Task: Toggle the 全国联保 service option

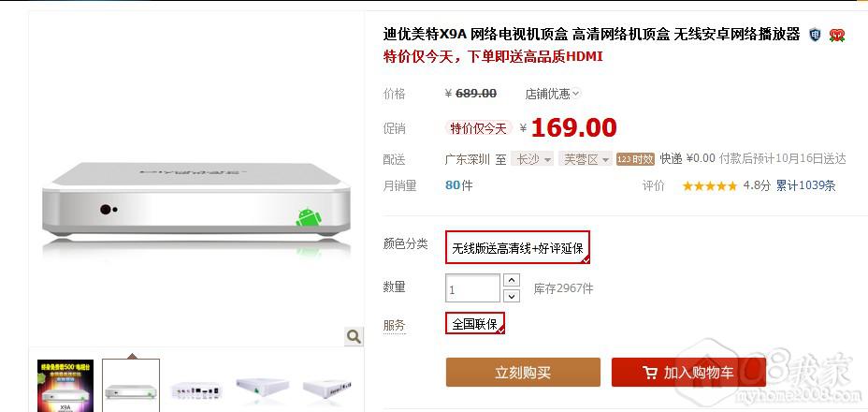Action: click(475, 323)
